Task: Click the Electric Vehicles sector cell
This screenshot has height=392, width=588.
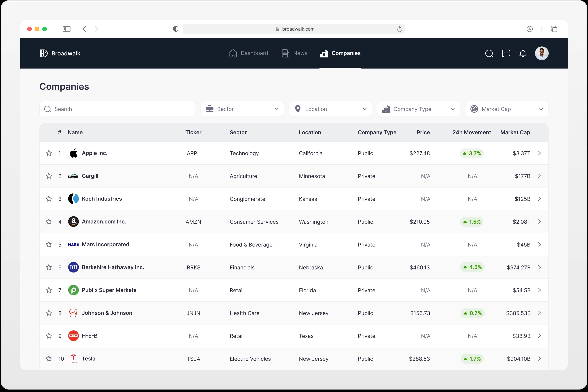Action: pyautogui.click(x=250, y=359)
